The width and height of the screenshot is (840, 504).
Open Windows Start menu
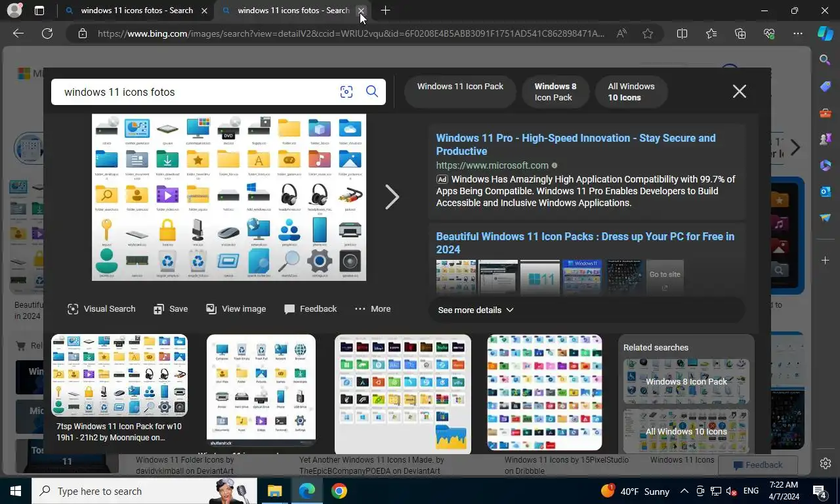pos(16,491)
